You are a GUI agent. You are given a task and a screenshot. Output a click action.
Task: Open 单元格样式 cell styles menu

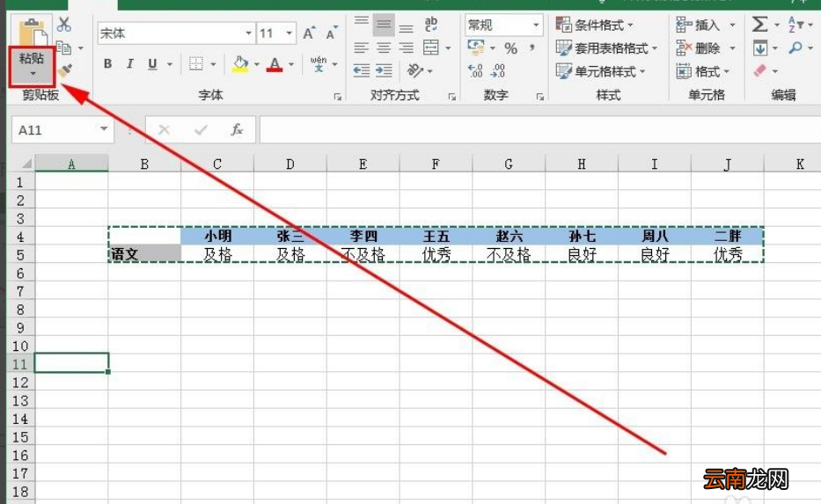(600, 71)
